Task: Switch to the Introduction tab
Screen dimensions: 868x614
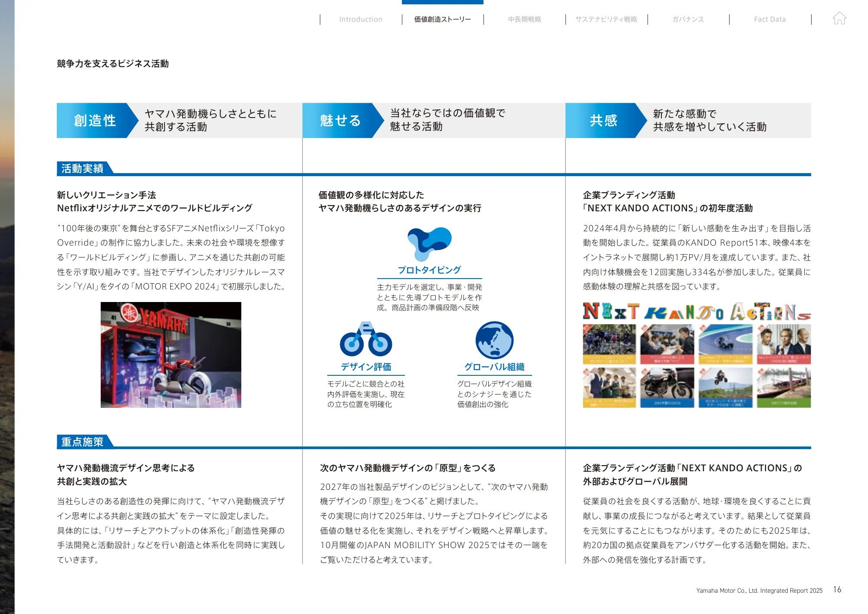Action: point(361,19)
